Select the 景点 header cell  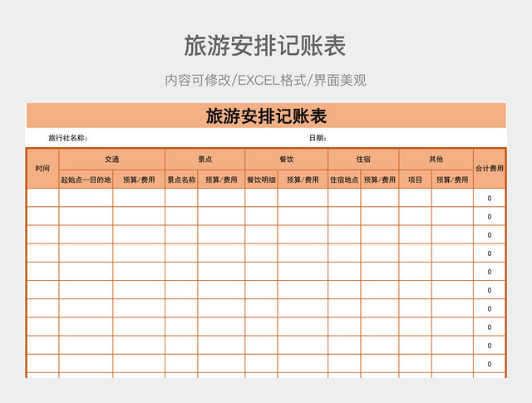tap(205, 159)
